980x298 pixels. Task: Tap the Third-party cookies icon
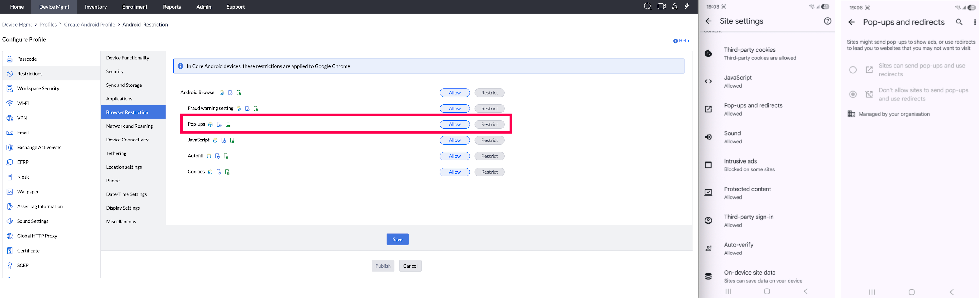[x=708, y=54]
